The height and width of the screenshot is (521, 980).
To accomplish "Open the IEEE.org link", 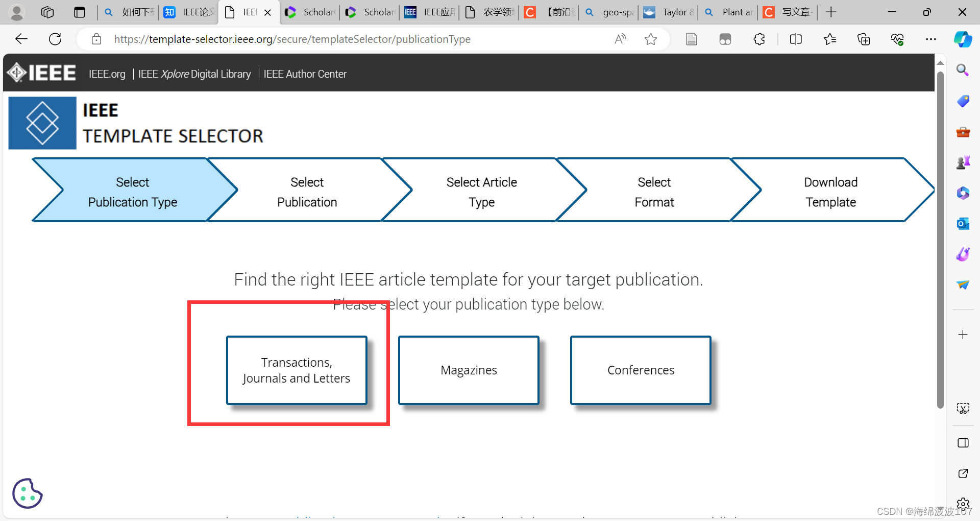I will [x=107, y=74].
